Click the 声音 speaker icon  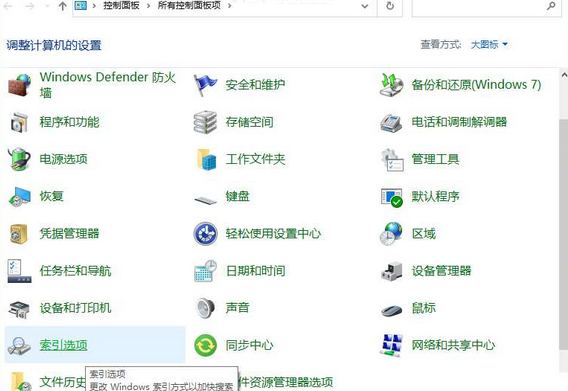pos(205,308)
